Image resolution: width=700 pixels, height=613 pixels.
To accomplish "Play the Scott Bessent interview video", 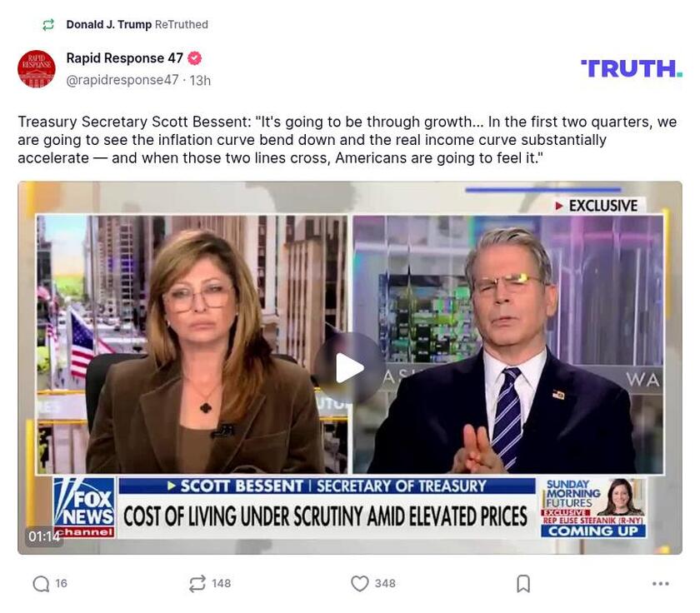I will point(349,367).
